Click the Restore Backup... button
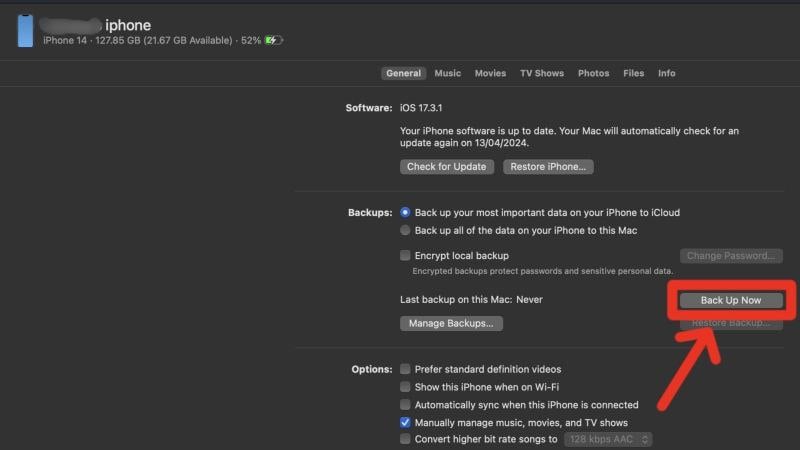800x450 pixels. 731,323
